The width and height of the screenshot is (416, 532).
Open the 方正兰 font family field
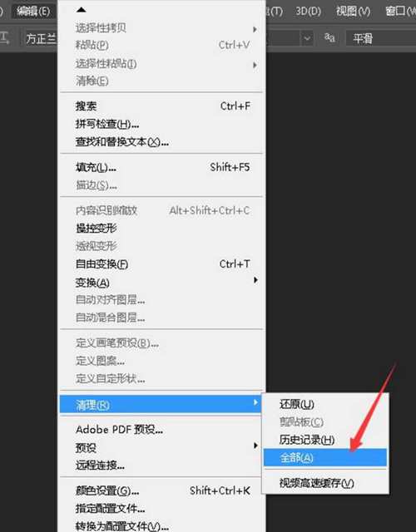pyautogui.click(x=40, y=38)
